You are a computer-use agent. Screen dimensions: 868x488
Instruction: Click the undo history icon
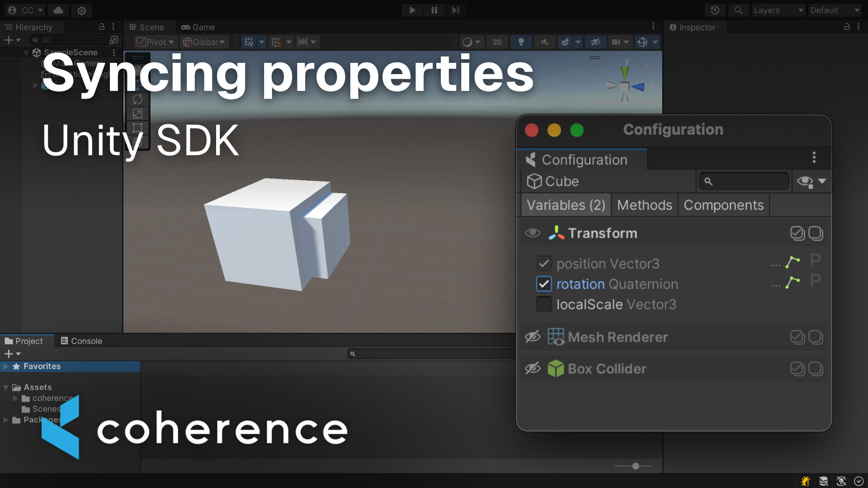point(715,10)
